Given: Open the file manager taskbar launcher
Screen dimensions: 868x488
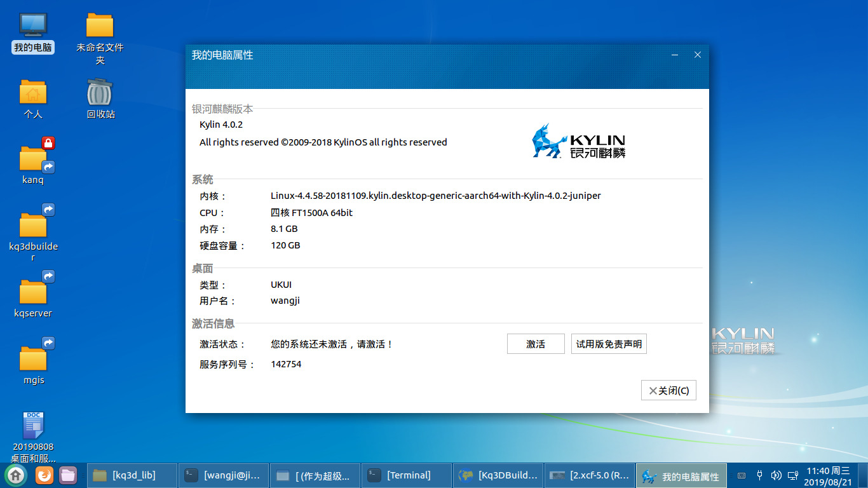Looking at the screenshot, I should coord(68,475).
